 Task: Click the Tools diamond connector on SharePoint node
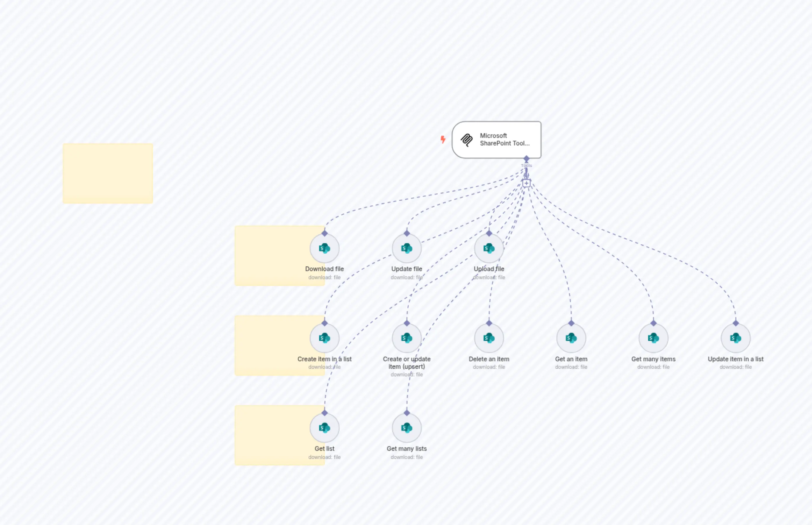tap(526, 159)
